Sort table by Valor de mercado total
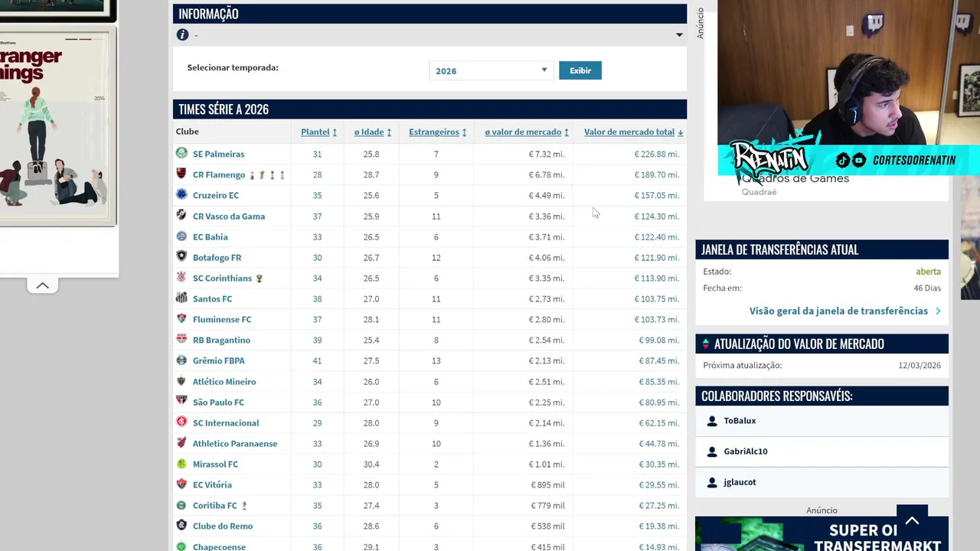980x551 pixels. coord(633,132)
